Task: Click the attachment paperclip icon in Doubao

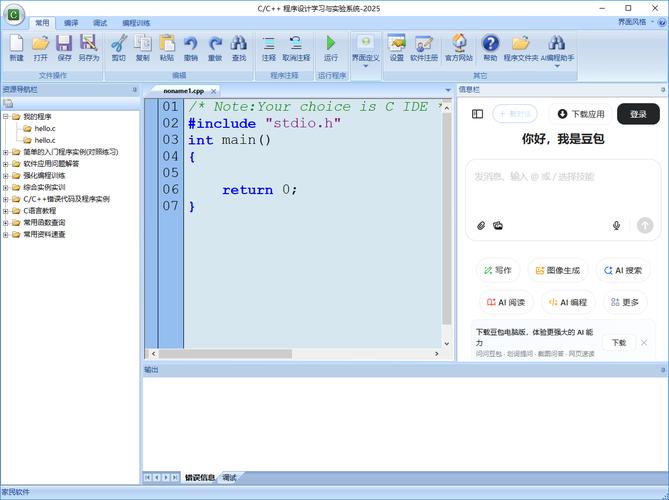Action: coord(481,225)
